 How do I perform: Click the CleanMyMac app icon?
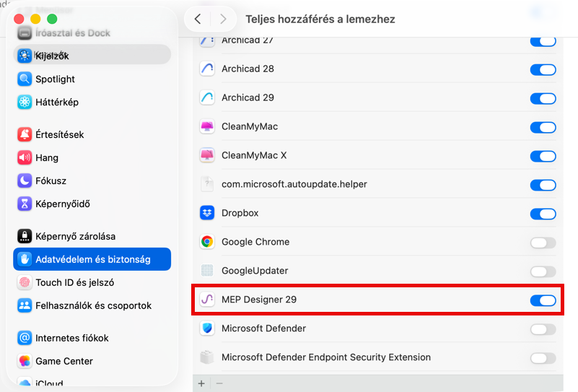point(207,126)
